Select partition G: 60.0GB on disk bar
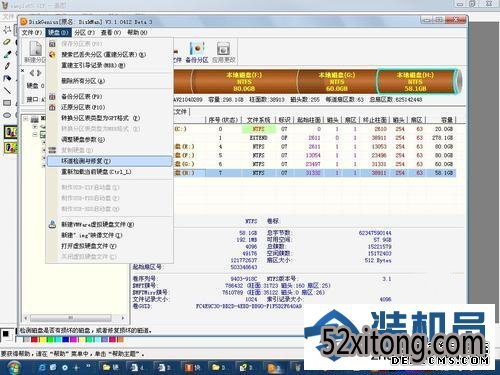The height and width of the screenshot is (375, 500). (337, 82)
